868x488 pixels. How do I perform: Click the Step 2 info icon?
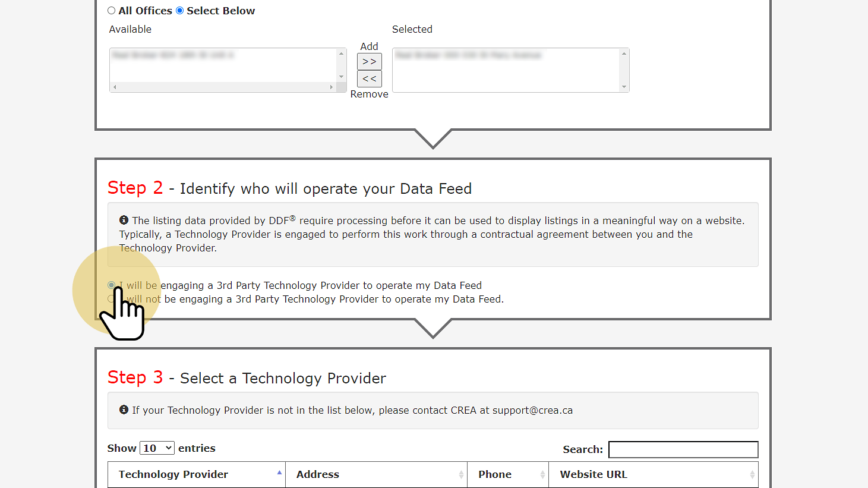pos(124,220)
